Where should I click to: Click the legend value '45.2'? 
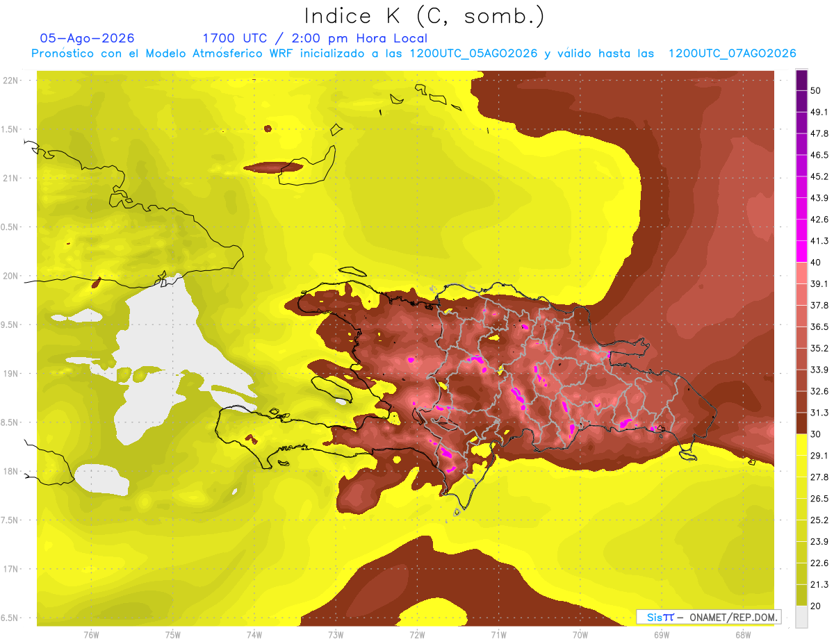tap(819, 176)
